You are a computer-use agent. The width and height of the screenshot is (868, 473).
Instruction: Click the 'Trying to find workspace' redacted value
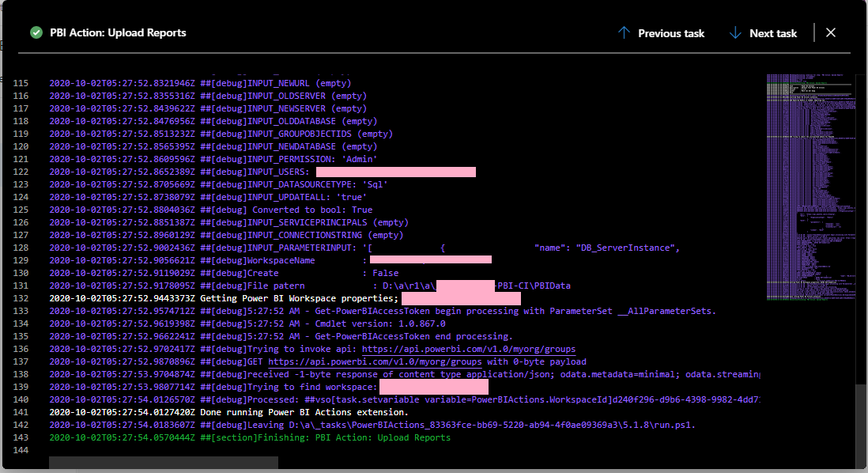tap(435, 387)
